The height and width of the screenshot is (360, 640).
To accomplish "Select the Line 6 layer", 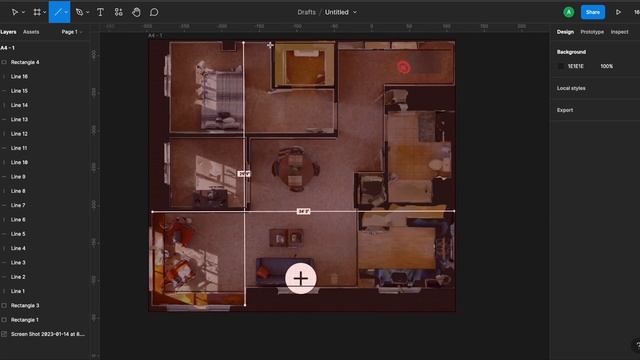I will 18,219.
